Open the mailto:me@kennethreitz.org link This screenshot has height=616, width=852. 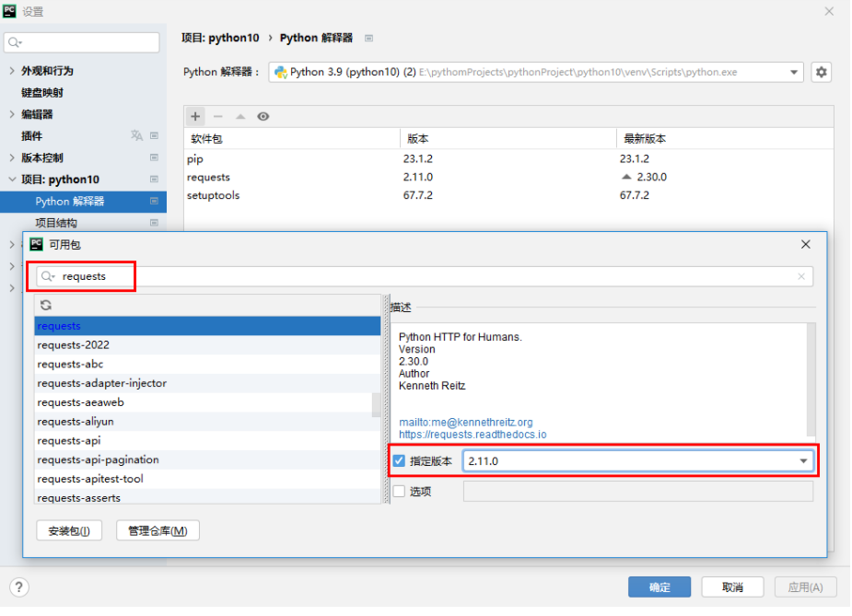pos(466,423)
